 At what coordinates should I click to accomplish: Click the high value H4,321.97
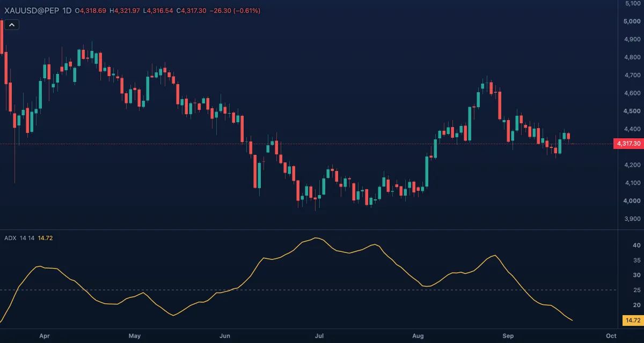pos(125,11)
